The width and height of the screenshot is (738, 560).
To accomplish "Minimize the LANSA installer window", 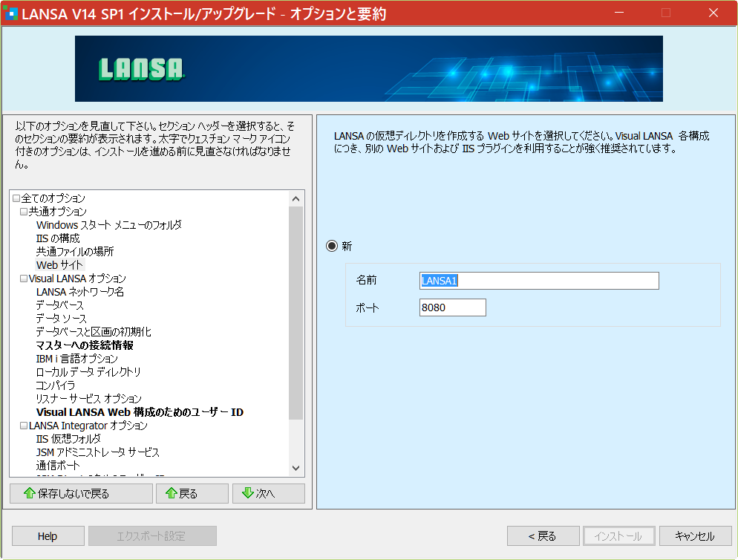I will click(x=619, y=13).
